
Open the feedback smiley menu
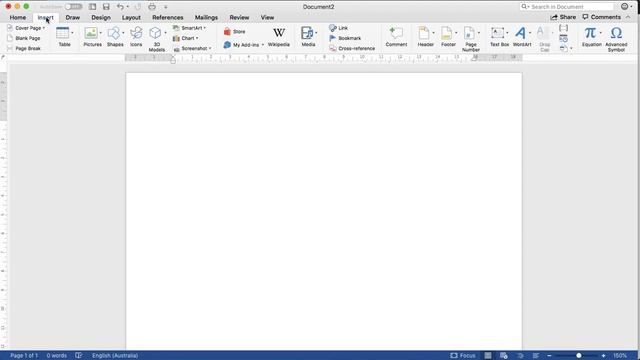tap(626, 7)
